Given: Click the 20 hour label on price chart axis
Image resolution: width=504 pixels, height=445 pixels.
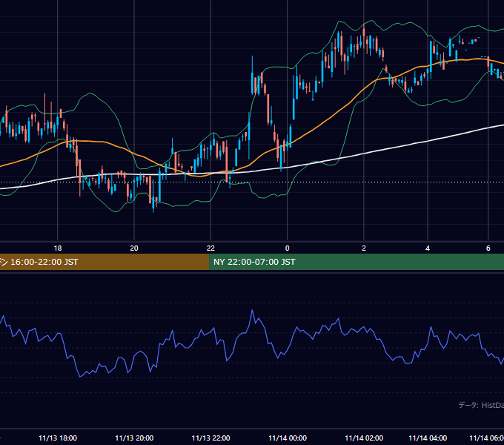Looking at the screenshot, I should 134,248.
